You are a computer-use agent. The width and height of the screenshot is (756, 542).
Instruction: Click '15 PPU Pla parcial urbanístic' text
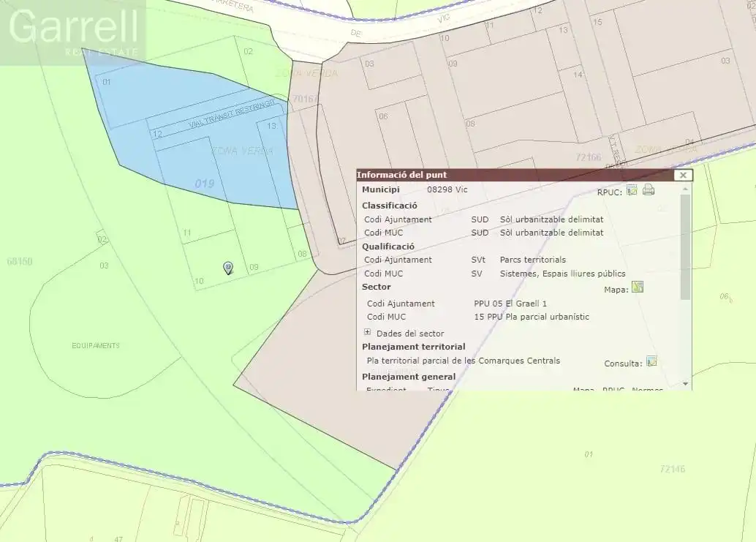click(x=532, y=317)
